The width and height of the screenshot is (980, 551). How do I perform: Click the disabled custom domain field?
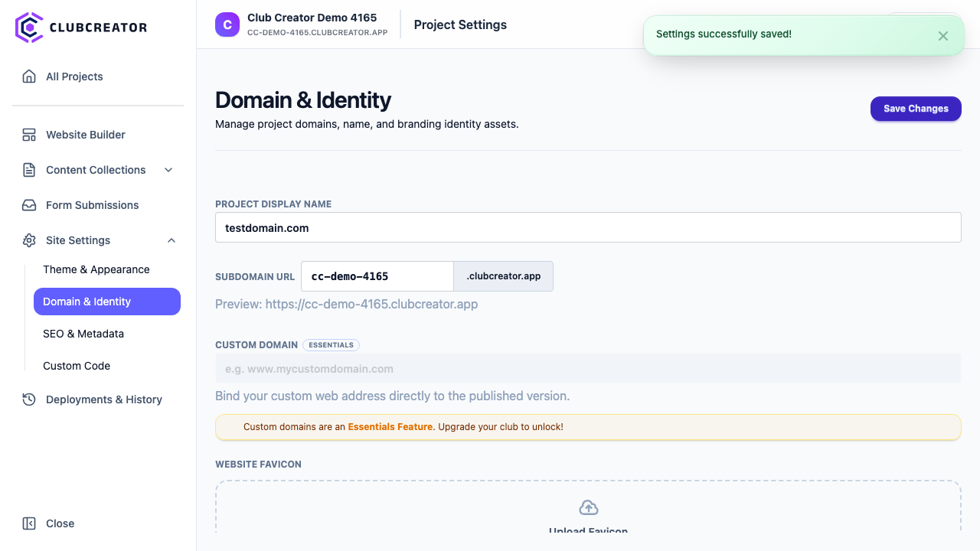(588, 368)
